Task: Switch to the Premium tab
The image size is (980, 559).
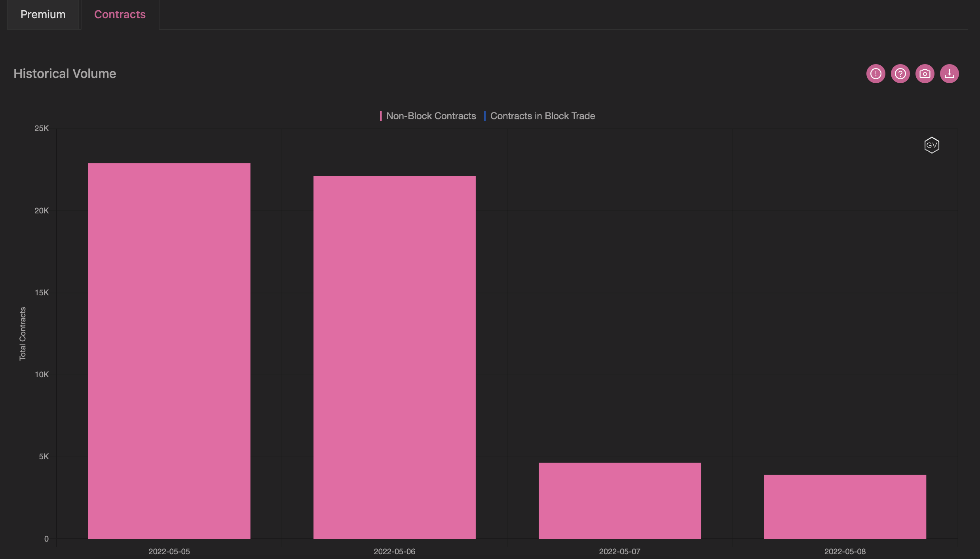Action: pos(43,15)
